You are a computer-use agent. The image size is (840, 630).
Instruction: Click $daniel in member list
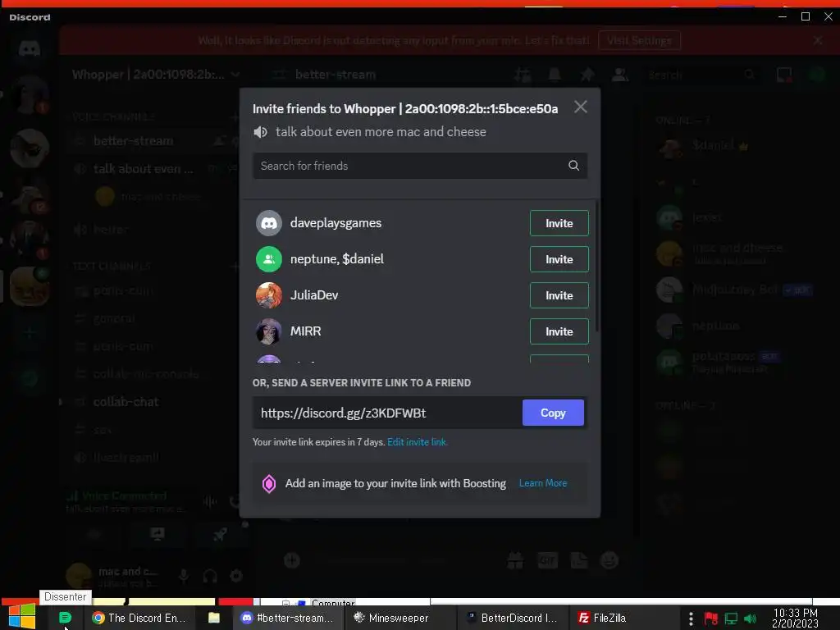pyautogui.click(x=713, y=145)
